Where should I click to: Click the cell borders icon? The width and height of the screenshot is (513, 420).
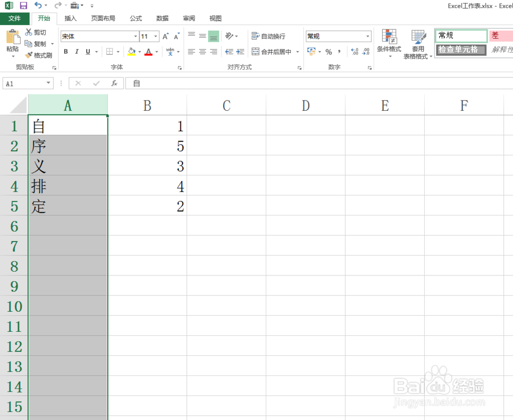tap(110, 52)
